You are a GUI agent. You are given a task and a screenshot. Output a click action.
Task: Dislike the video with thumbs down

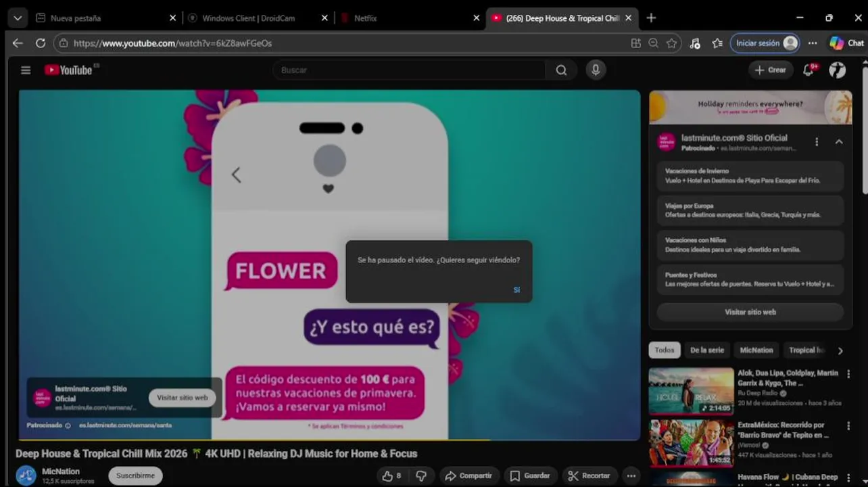[421, 476]
